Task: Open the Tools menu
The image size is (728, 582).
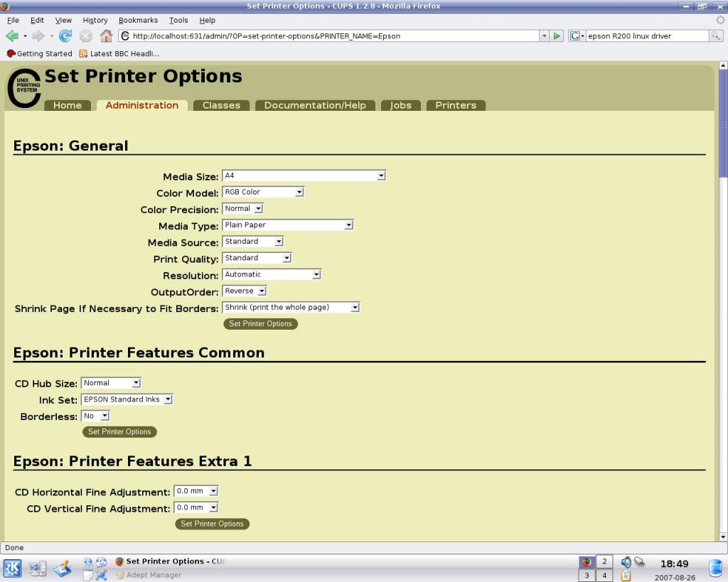Action: click(x=178, y=20)
